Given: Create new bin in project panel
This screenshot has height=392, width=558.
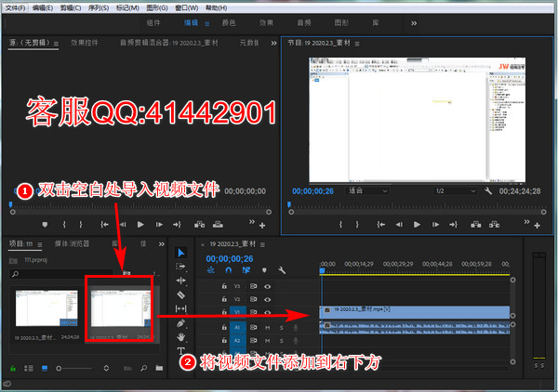Looking at the screenshot, I should (x=159, y=368).
